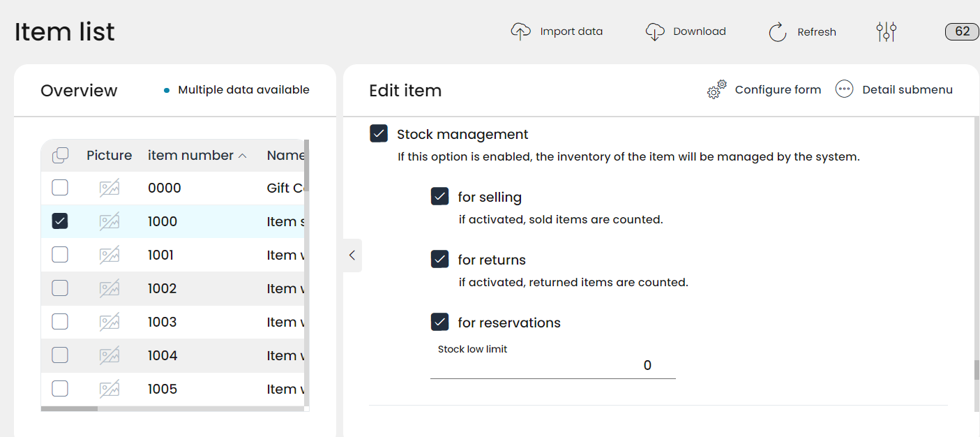Click the picture placeholder for item 0000
980x437 pixels.
(x=109, y=188)
